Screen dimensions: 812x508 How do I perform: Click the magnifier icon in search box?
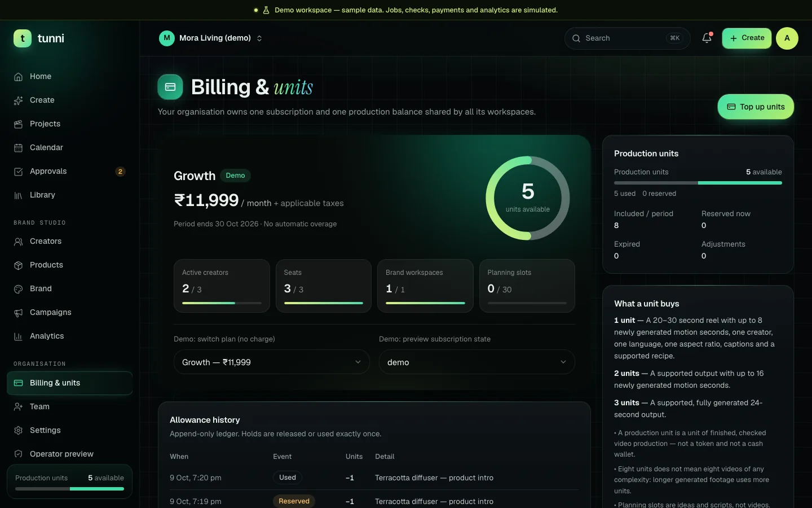(576, 38)
